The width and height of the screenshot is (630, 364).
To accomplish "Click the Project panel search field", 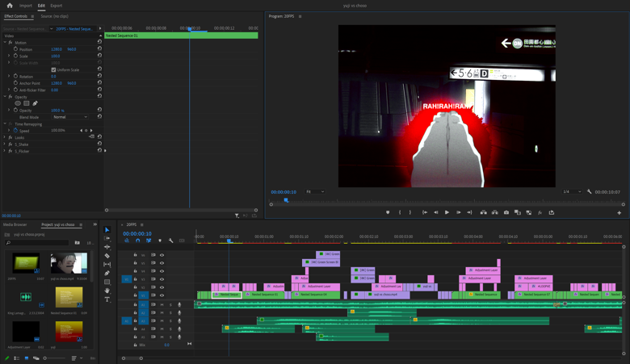I will click(37, 242).
